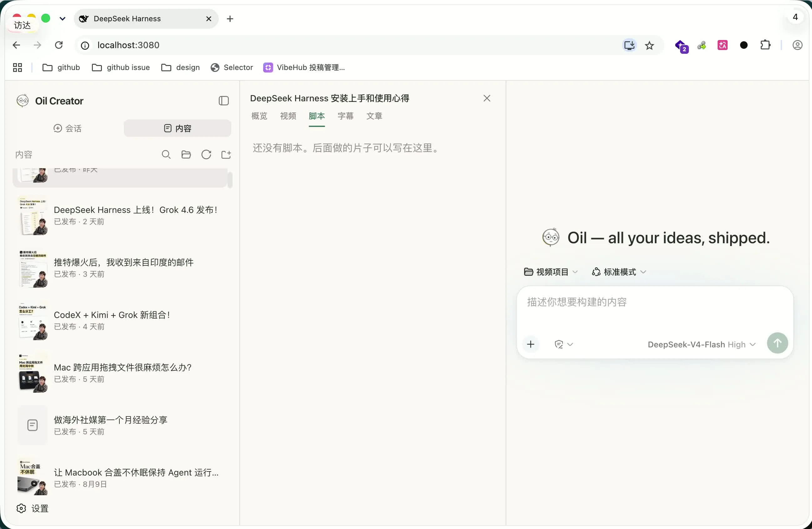The image size is (812, 529).
Task: Open Settings at sidebar bottom
Action: 33,508
